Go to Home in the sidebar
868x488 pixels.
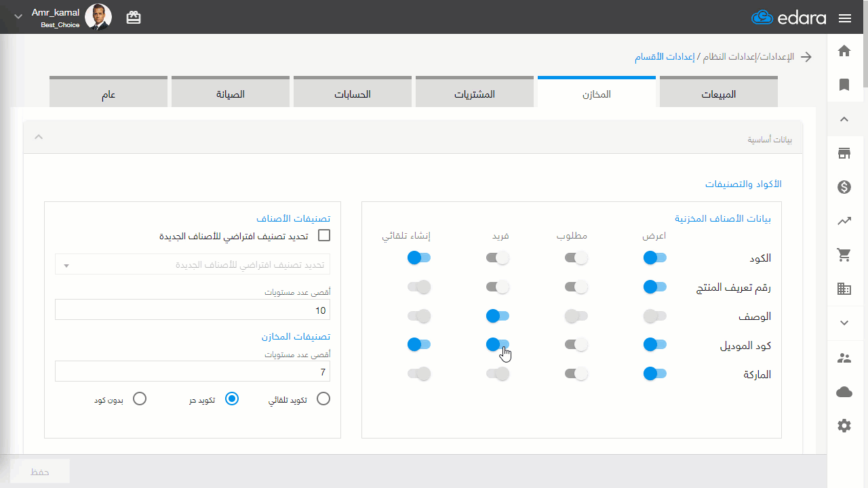click(844, 51)
